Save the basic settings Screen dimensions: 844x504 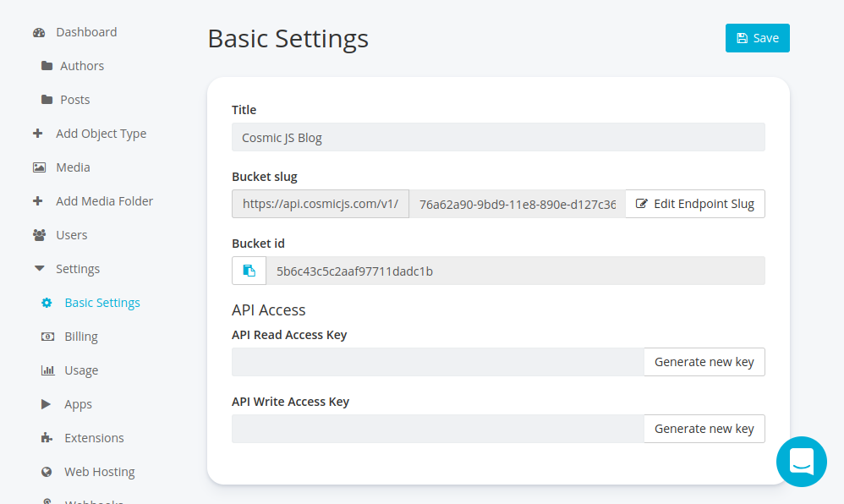pos(757,38)
